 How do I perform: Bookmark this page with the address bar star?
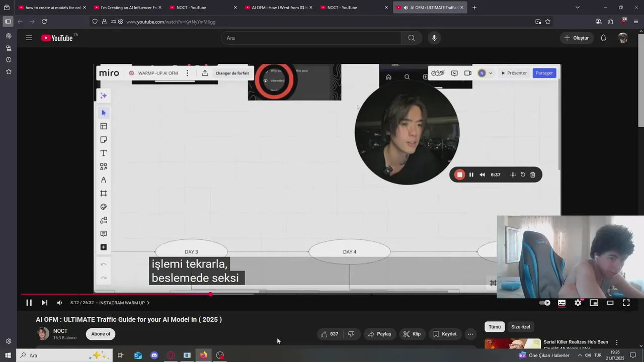[548, 22]
